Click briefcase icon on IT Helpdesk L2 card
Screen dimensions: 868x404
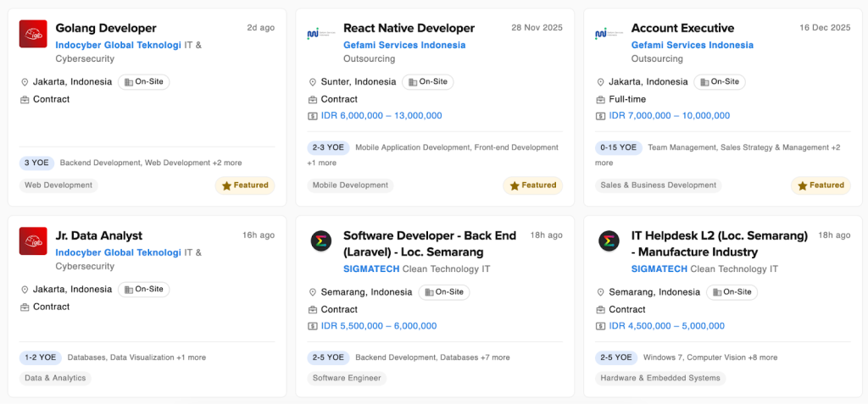[x=600, y=310]
